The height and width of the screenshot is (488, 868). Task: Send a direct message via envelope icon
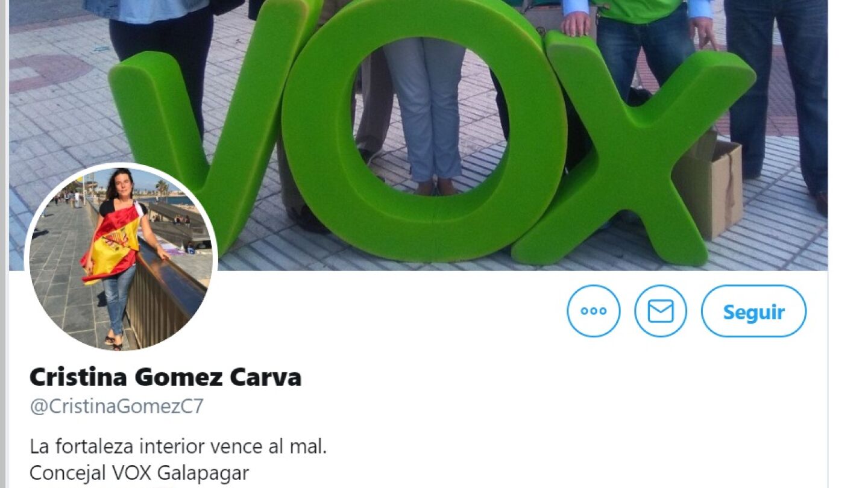(x=661, y=311)
